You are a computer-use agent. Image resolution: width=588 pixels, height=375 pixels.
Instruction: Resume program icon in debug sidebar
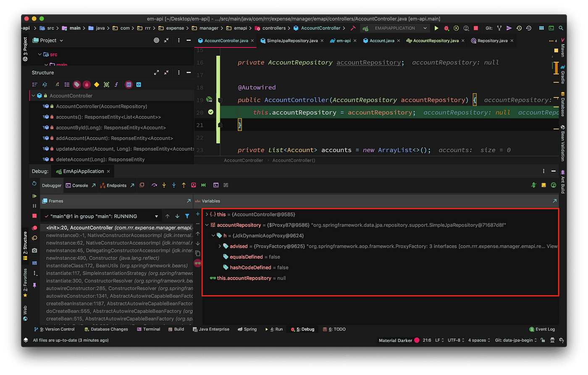click(34, 196)
